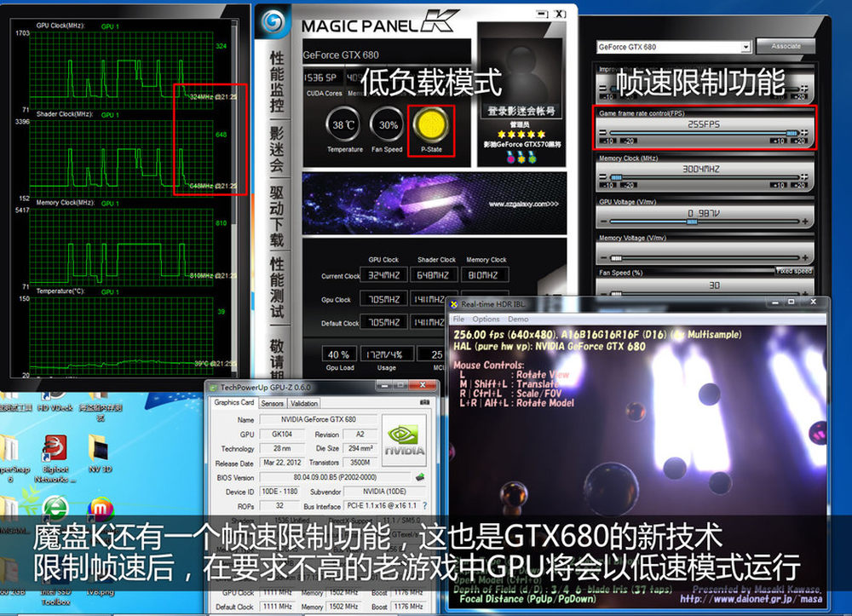Click the Real-time HDR IBL title bar icon

click(x=454, y=304)
